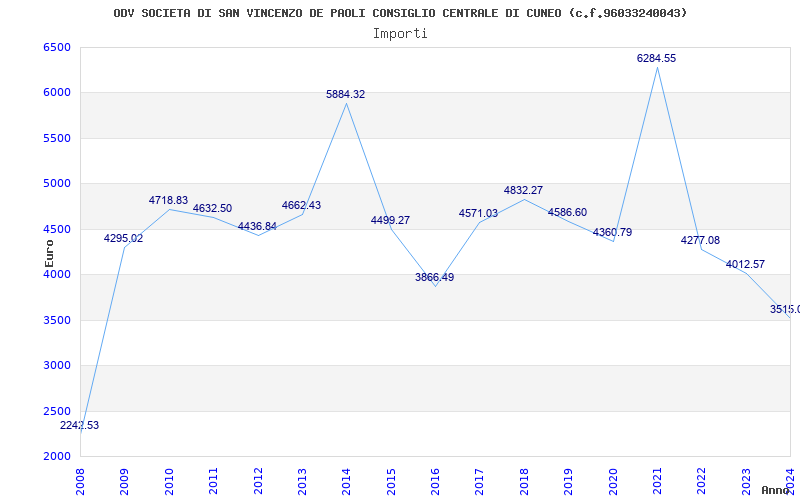Viewport: 800px width, 500px height.
Task: Select data label 4360.79
Action: coord(612,233)
